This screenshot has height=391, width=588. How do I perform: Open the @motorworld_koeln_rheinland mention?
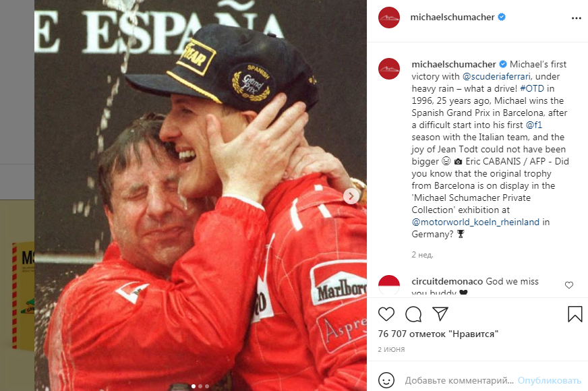[475, 222]
